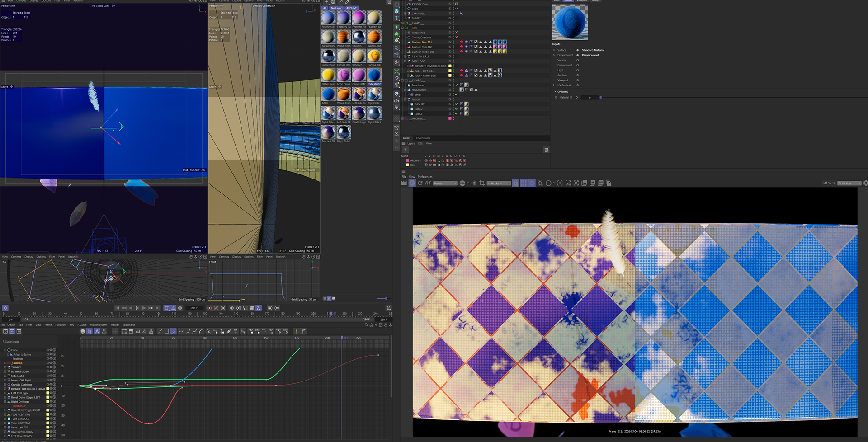Open the Functions menu in timeline

click(x=61, y=325)
